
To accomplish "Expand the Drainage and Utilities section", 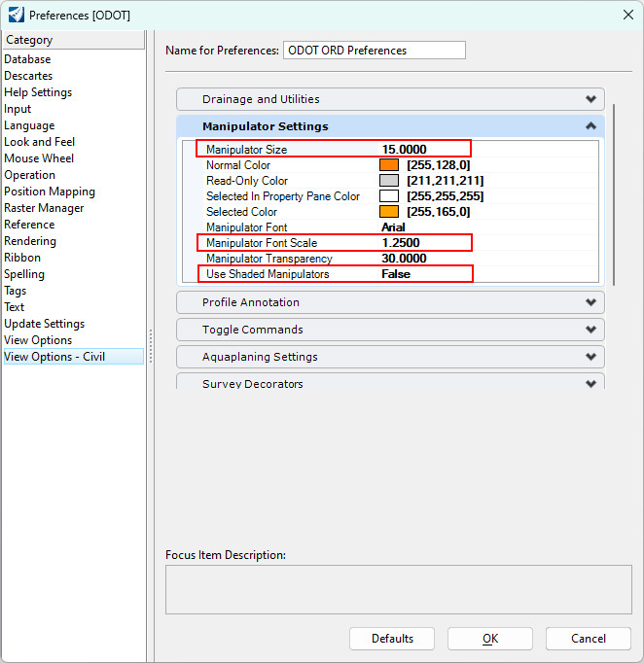I will pos(390,99).
